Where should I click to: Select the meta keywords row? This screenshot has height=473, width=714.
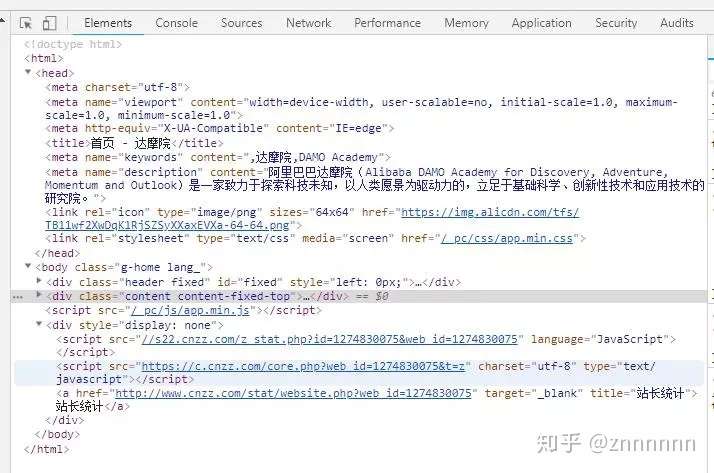pyautogui.click(x=218, y=158)
